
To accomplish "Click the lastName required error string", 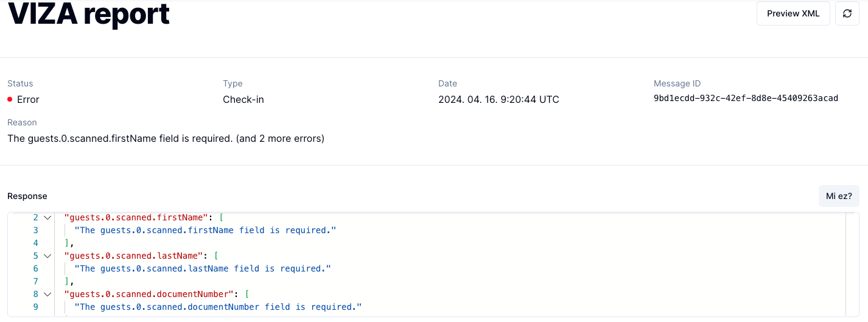I will click(203, 268).
